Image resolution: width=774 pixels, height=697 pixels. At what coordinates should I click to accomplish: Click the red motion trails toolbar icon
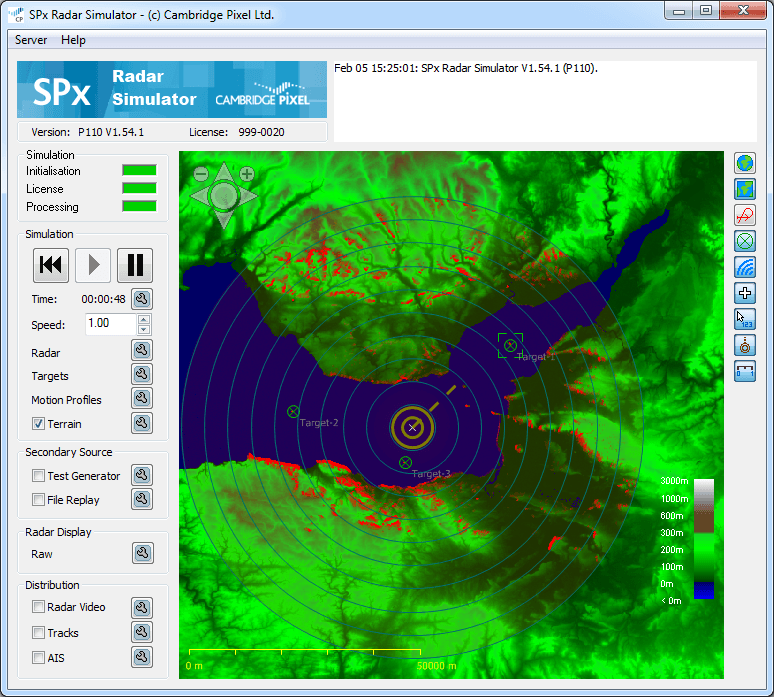tap(744, 215)
